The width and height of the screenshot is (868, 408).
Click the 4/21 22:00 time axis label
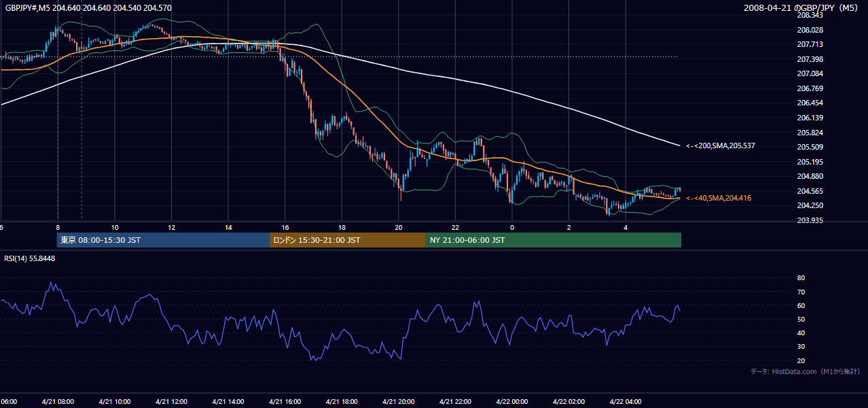pyautogui.click(x=455, y=401)
